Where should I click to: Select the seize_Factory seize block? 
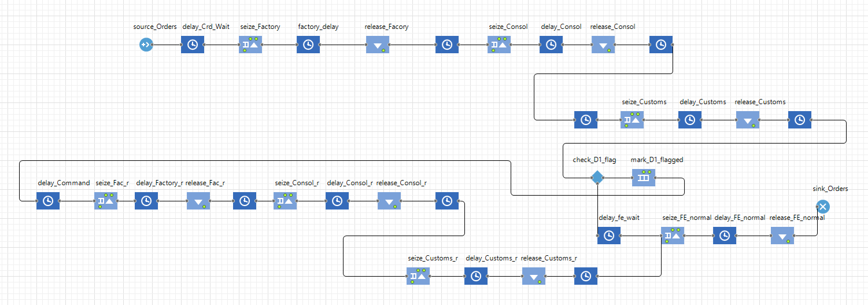coord(250,45)
